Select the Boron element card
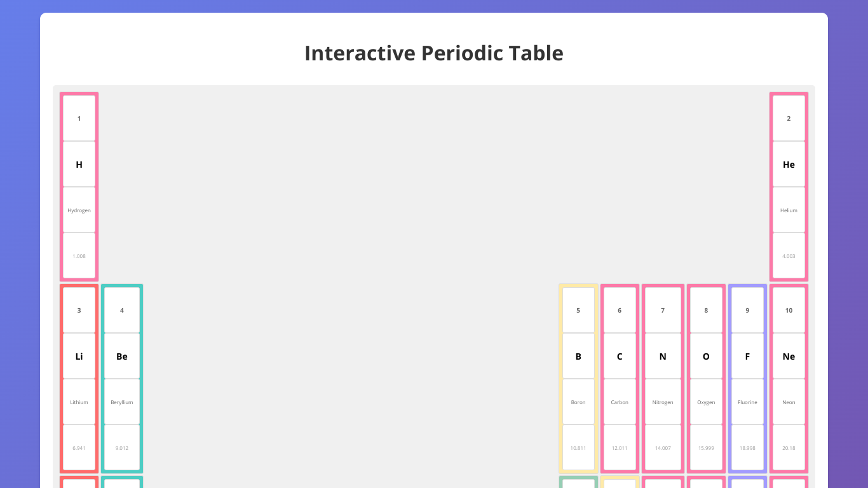This screenshot has width=868, height=488. pyautogui.click(x=578, y=378)
